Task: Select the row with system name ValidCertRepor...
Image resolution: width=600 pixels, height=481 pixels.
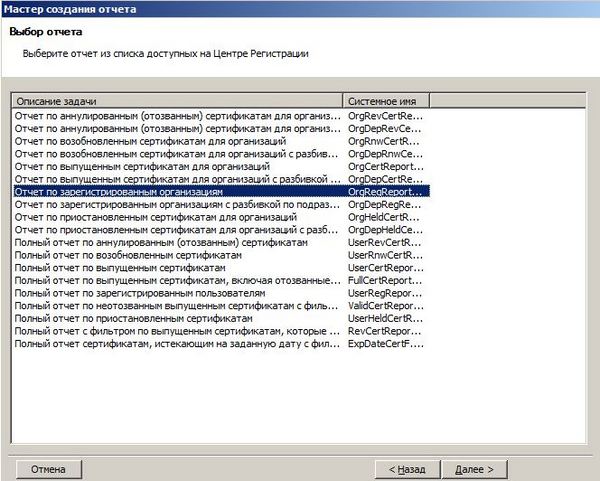Action: (221, 305)
